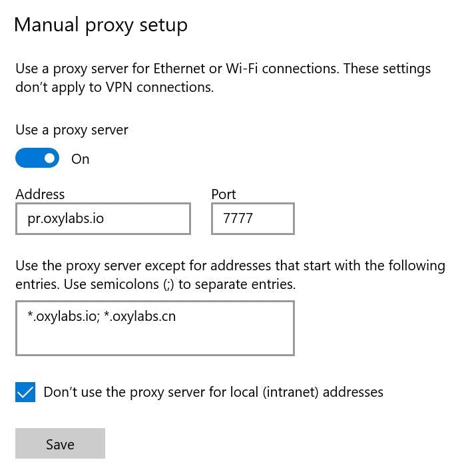
Task: Click the On label beside the toggle
Action: pyautogui.click(x=80, y=158)
